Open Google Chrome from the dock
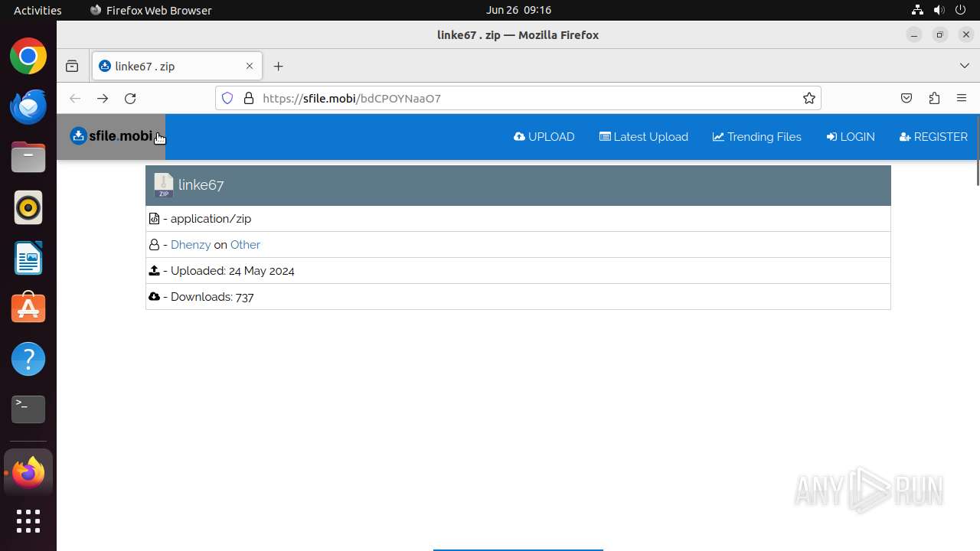This screenshot has height=551, width=980. tap(28, 57)
